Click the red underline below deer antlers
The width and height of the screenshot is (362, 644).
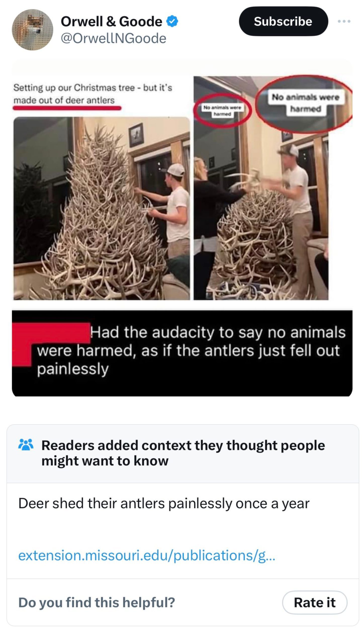[67, 108]
